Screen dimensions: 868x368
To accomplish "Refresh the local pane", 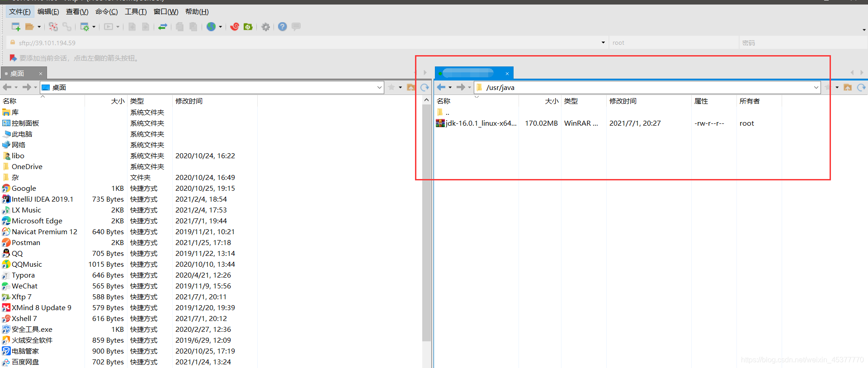I will [425, 87].
